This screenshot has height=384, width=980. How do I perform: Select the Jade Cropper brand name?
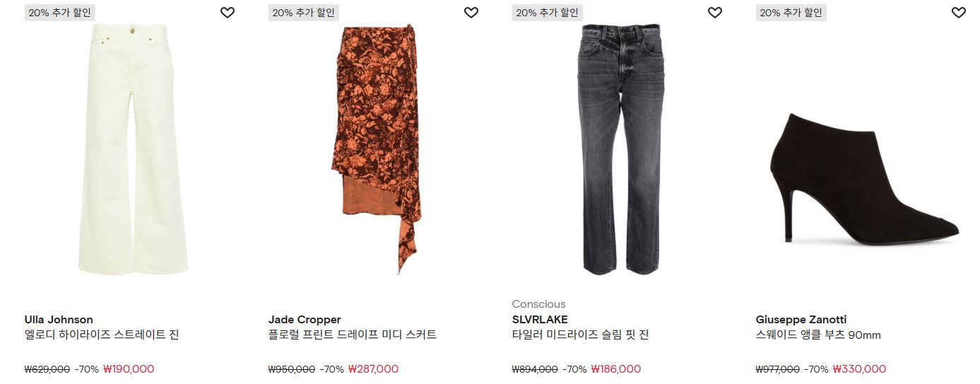pyautogui.click(x=305, y=320)
